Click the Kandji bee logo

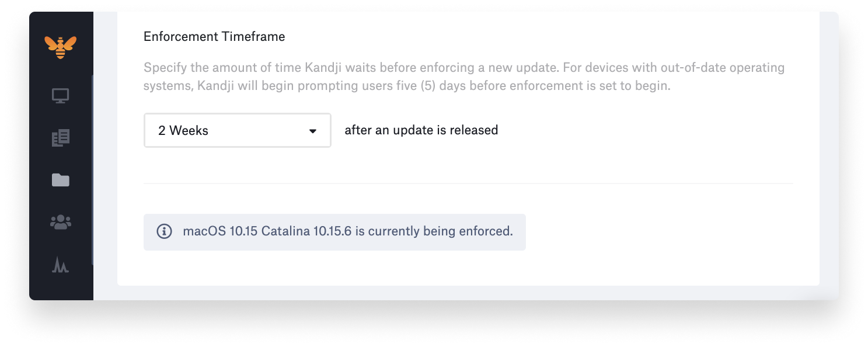click(60, 46)
